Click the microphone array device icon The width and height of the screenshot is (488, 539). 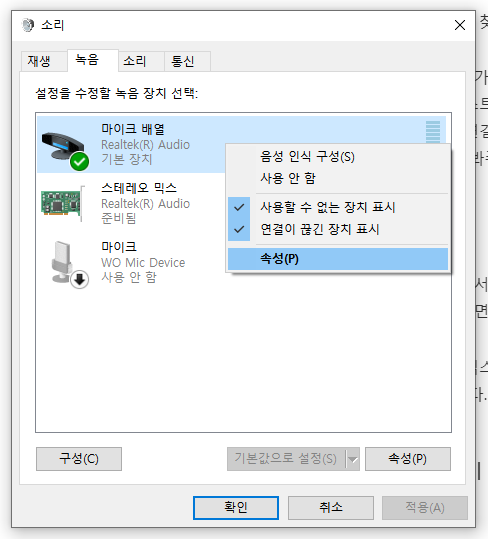tap(65, 151)
